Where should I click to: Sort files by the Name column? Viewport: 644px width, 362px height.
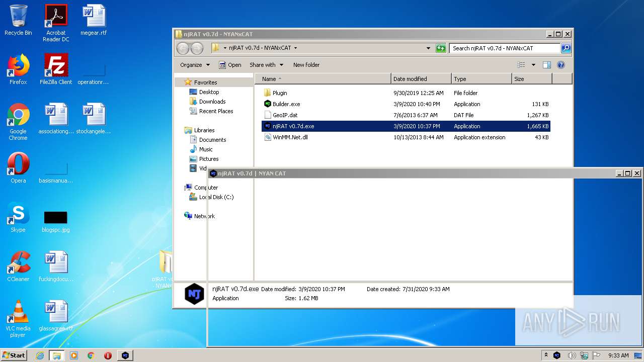tap(323, 79)
